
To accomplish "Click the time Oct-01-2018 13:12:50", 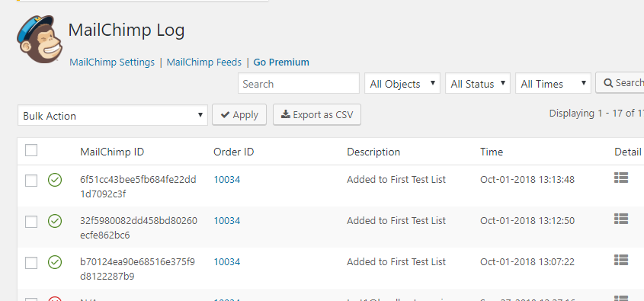I will pyautogui.click(x=527, y=220).
